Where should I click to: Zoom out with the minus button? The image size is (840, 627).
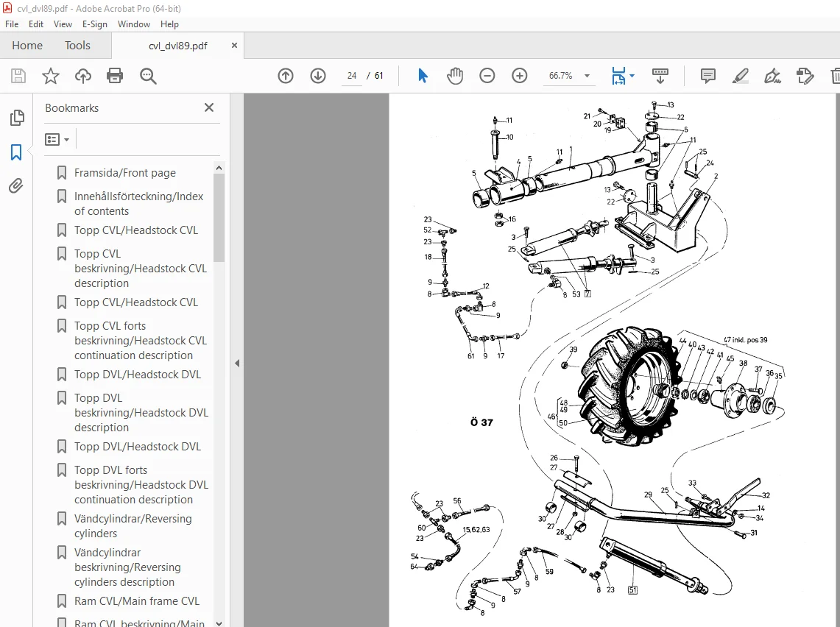tap(487, 76)
